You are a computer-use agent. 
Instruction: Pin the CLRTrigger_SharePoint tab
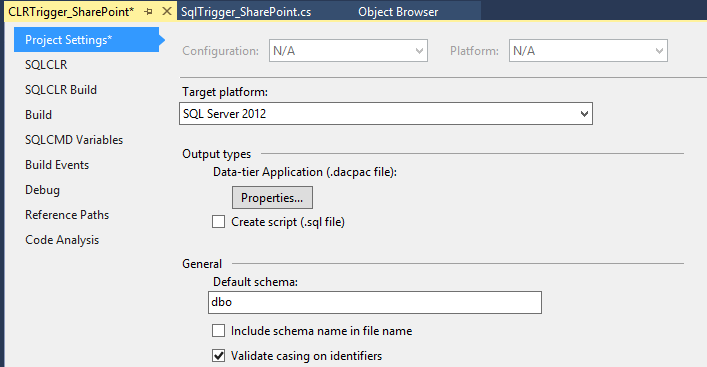point(148,12)
